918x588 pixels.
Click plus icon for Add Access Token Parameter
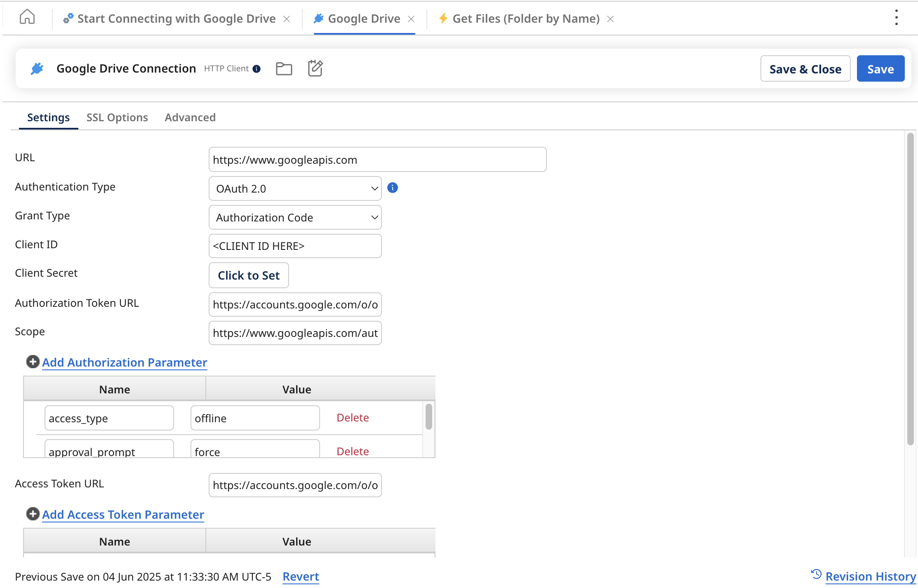33,514
